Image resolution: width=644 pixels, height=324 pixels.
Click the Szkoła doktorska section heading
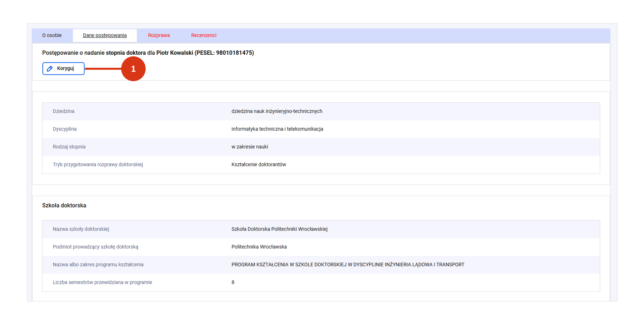click(64, 206)
